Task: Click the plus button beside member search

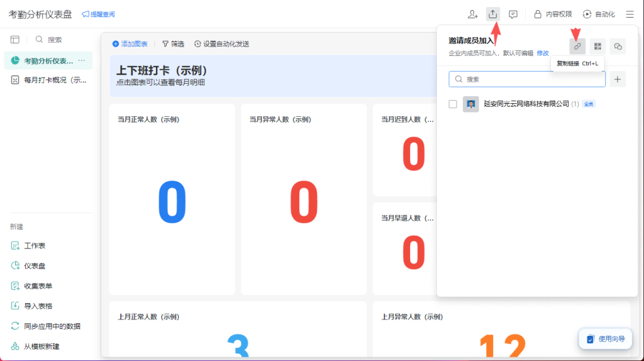Action: click(618, 79)
